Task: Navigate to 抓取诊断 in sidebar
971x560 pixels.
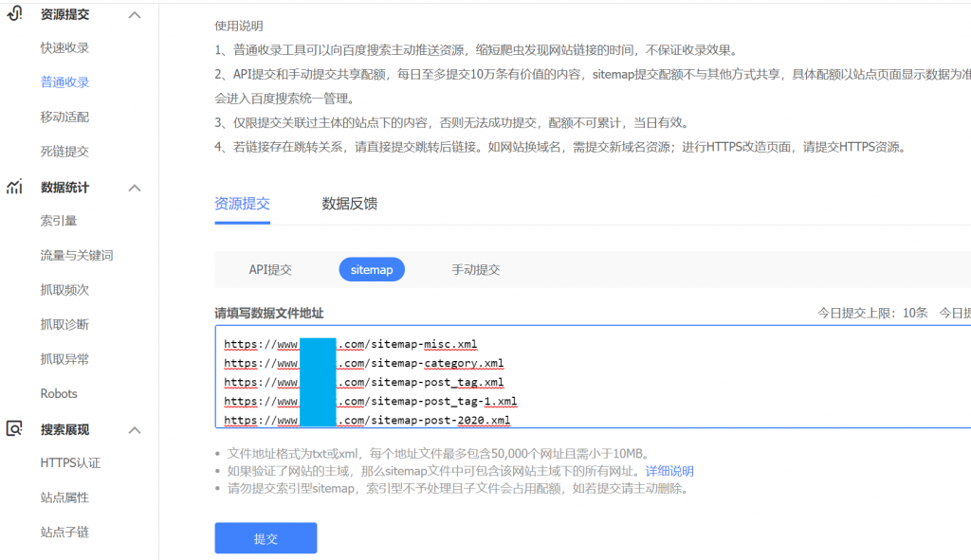Action: [64, 324]
